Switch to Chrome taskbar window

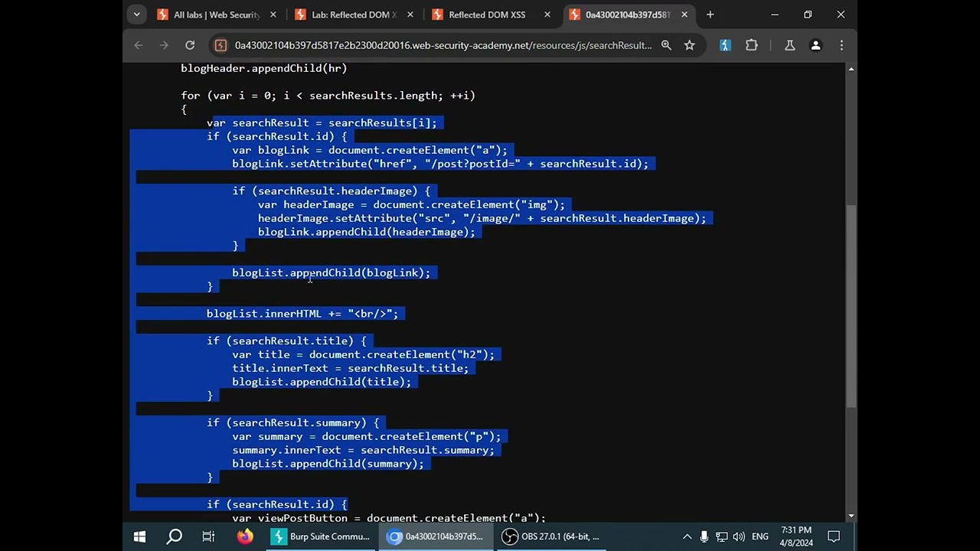pyautogui.click(x=435, y=536)
